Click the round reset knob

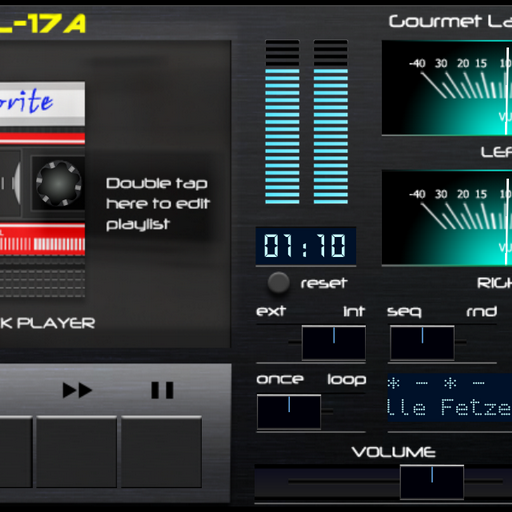pyautogui.click(x=278, y=283)
